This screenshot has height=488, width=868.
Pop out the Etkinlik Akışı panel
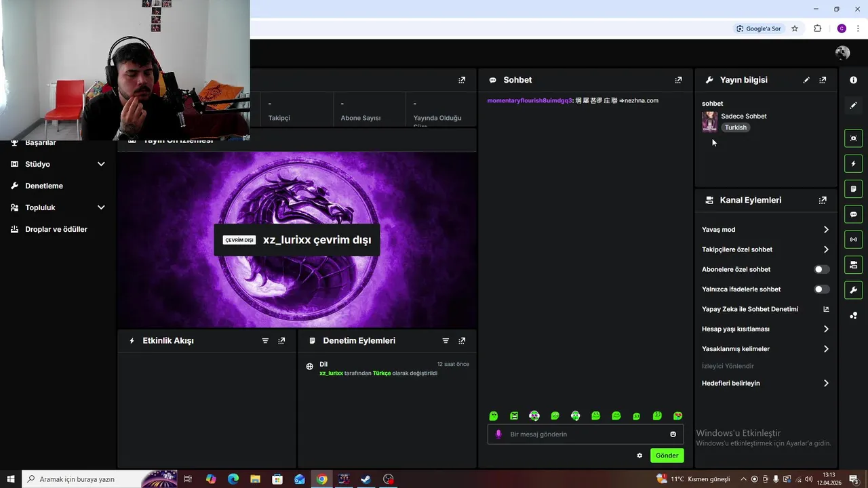[x=281, y=341]
